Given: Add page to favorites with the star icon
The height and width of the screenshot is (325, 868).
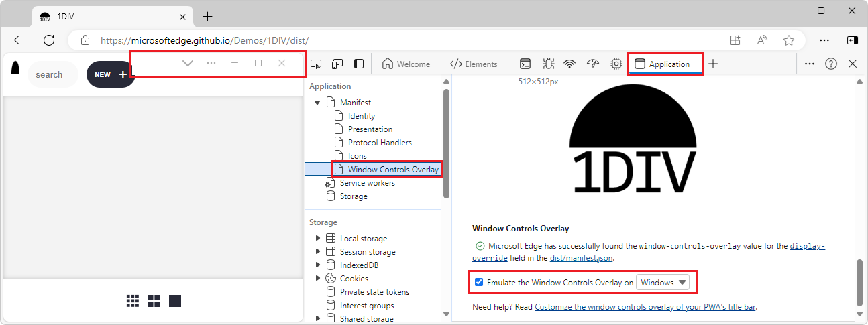Looking at the screenshot, I should (789, 40).
